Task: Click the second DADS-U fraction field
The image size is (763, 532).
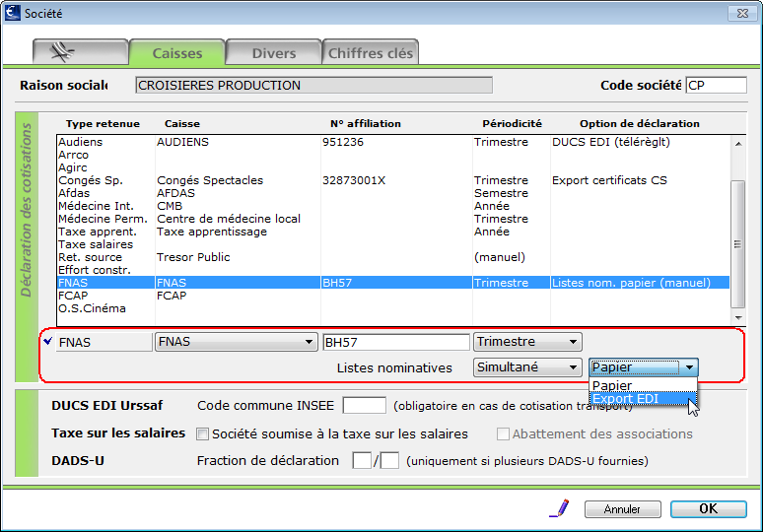Action: (x=389, y=460)
